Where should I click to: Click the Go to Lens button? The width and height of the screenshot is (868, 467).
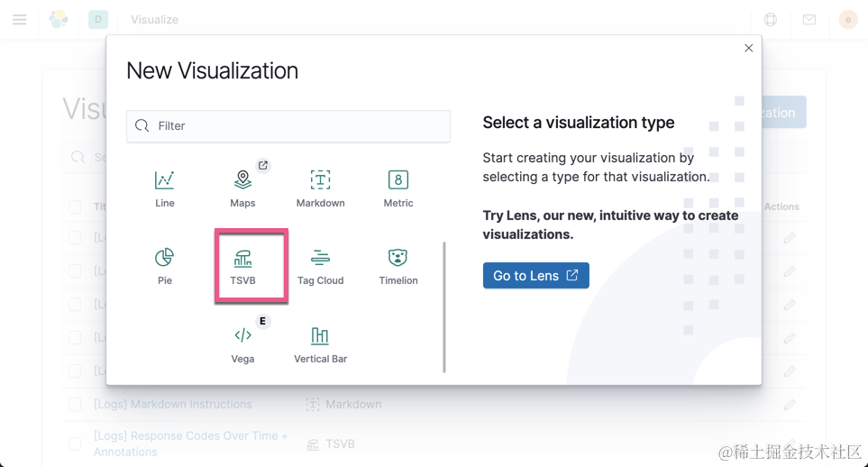[536, 275]
